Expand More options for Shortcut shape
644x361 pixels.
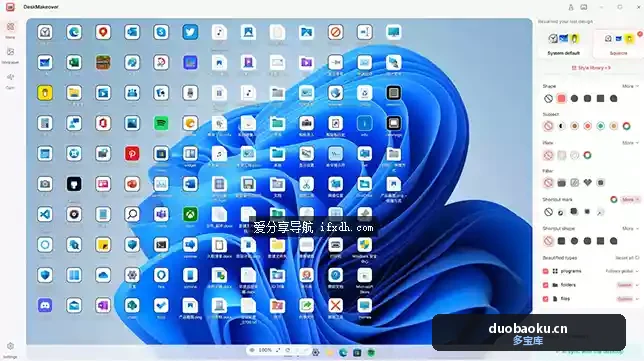click(x=630, y=228)
